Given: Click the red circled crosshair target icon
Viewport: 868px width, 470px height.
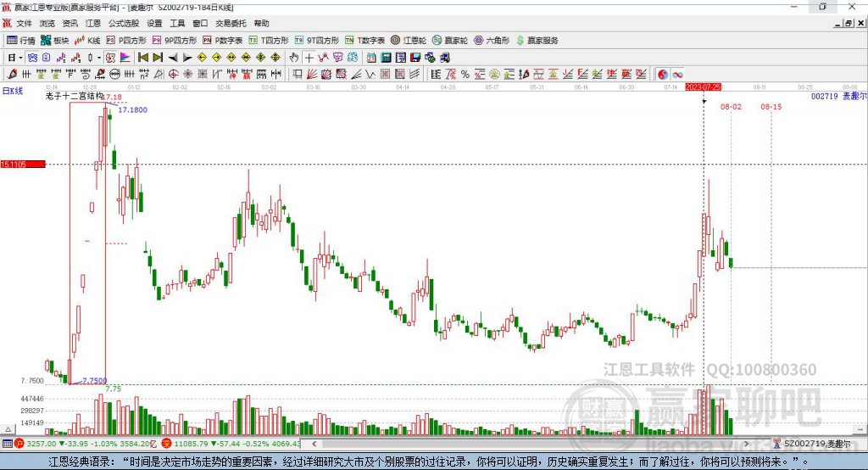Looking at the screenshot, I should click(173, 75).
